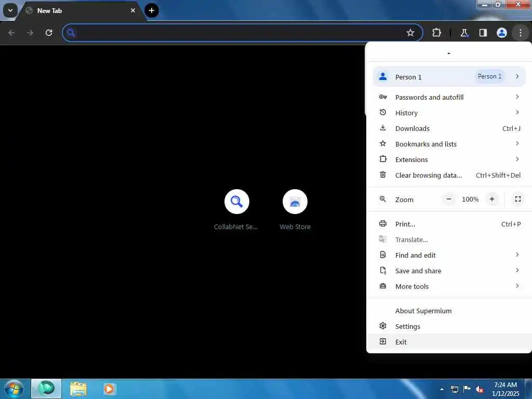Open the experiments flask icon

[x=464, y=33]
